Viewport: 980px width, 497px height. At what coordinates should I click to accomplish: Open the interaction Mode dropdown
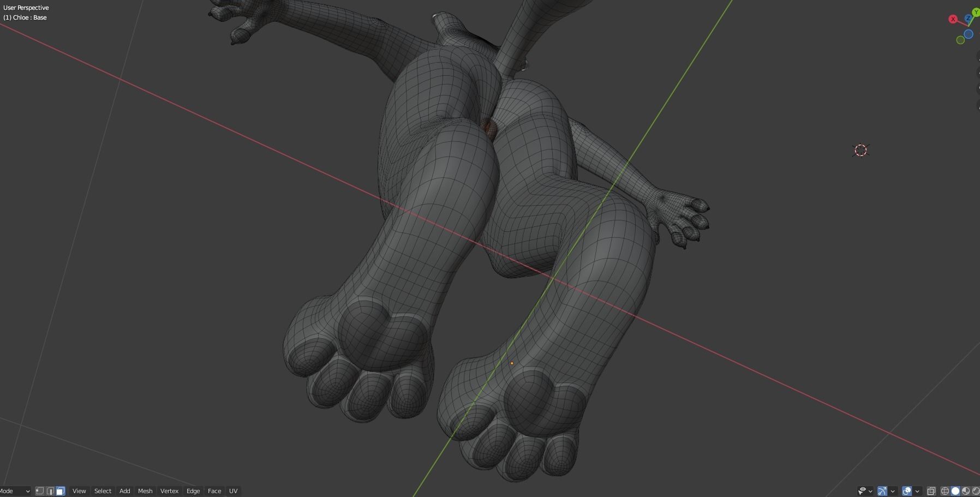[x=15, y=491]
